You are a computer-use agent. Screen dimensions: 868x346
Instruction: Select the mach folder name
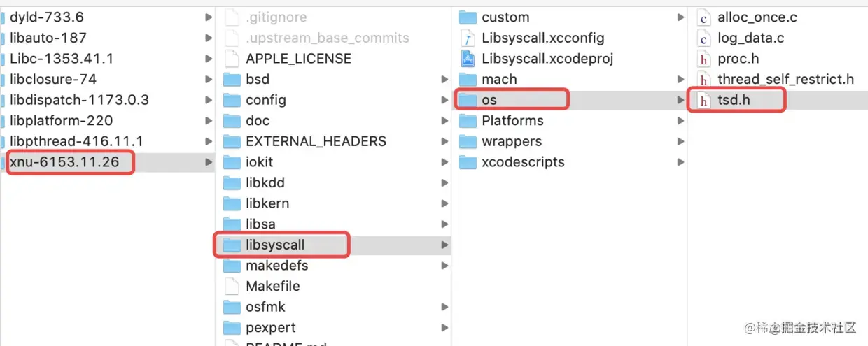pyautogui.click(x=499, y=80)
